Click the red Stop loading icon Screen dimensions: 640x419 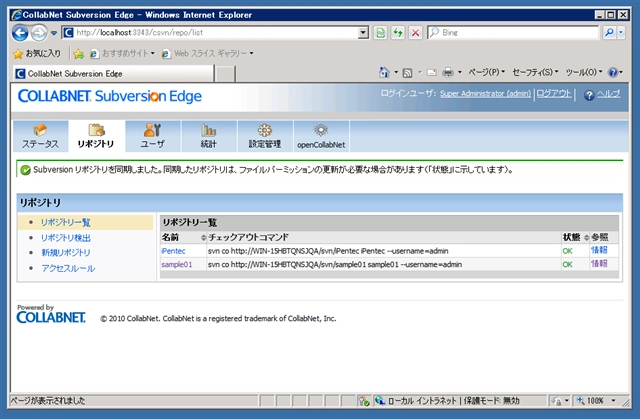coord(415,33)
